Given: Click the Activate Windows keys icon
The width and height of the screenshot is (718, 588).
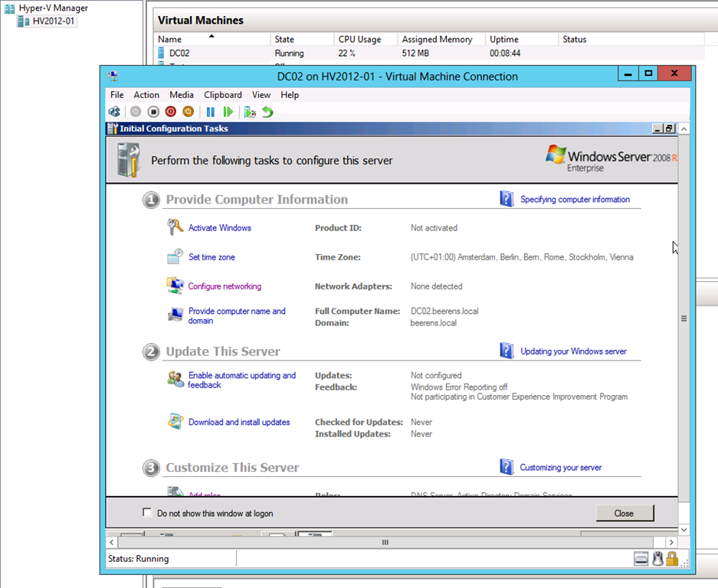Looking at the screenshot, I should [175, 227].
